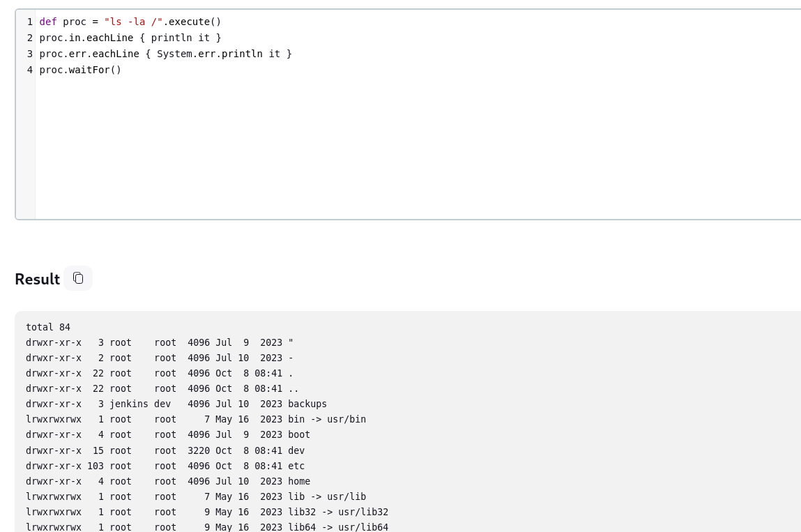Click the boot directory output line
Image resolution: width=801 pixels, height=532 pixels.
[299, 434]
